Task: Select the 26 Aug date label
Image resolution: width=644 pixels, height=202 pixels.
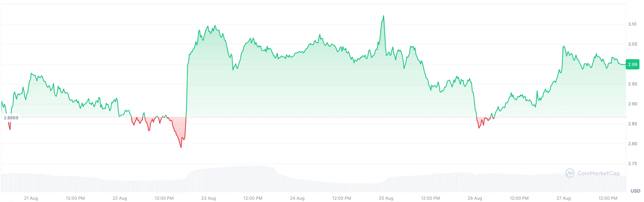Action: 475,198
